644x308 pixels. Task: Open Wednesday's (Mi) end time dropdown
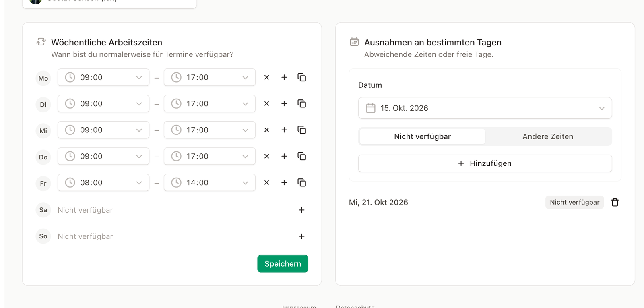[210, 130]
